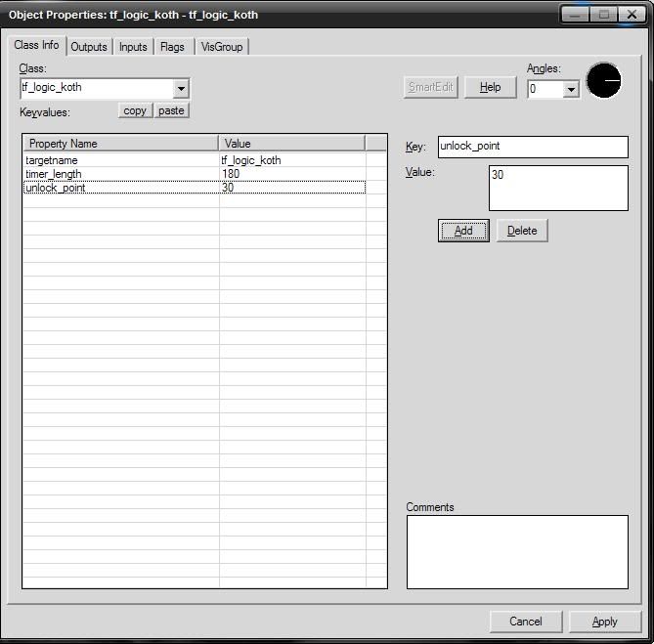Image resolution: width=654 pixels, height=644 pixels.
Task: Click the Key input field
Action: point(532,147)
